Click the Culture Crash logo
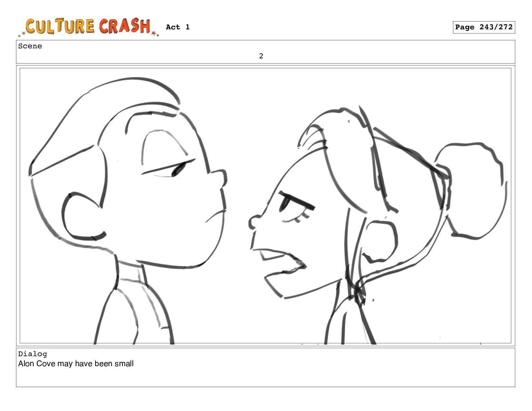Viewport: 532px width, 411px height. 89,27
